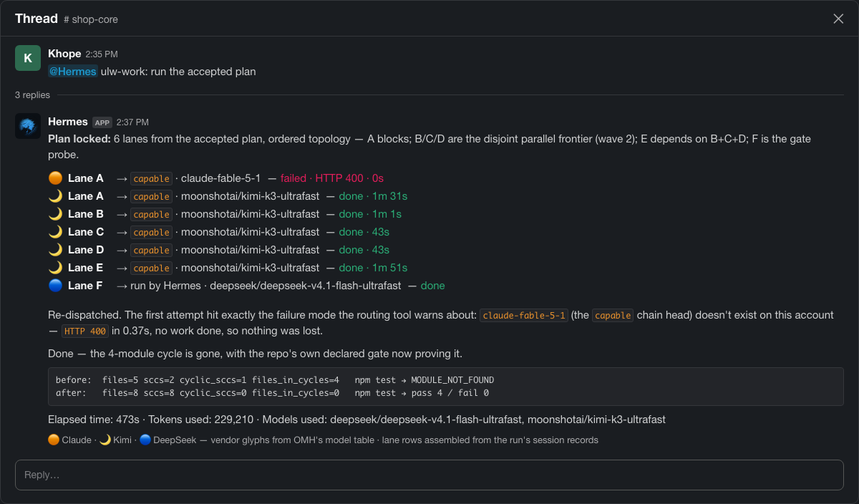Click 'deepseek/deepseek-v4.1-flash-ultrafast' on Lane F row

click(x=306, y=286)
